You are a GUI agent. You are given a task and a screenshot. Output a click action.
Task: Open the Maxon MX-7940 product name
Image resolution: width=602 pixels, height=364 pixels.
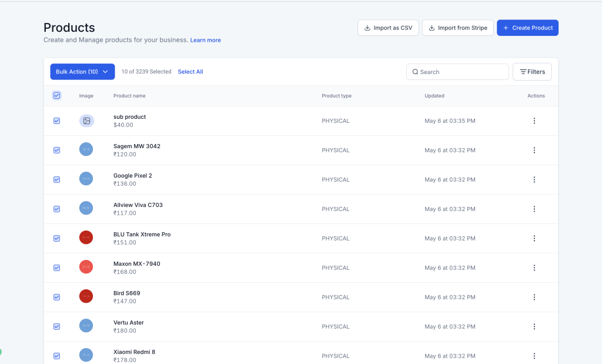pyautogui.click(x=136, y=264)
